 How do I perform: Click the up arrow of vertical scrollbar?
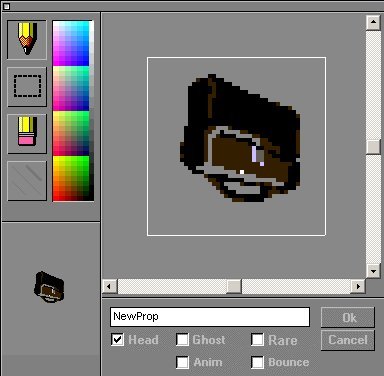[373, 23]
